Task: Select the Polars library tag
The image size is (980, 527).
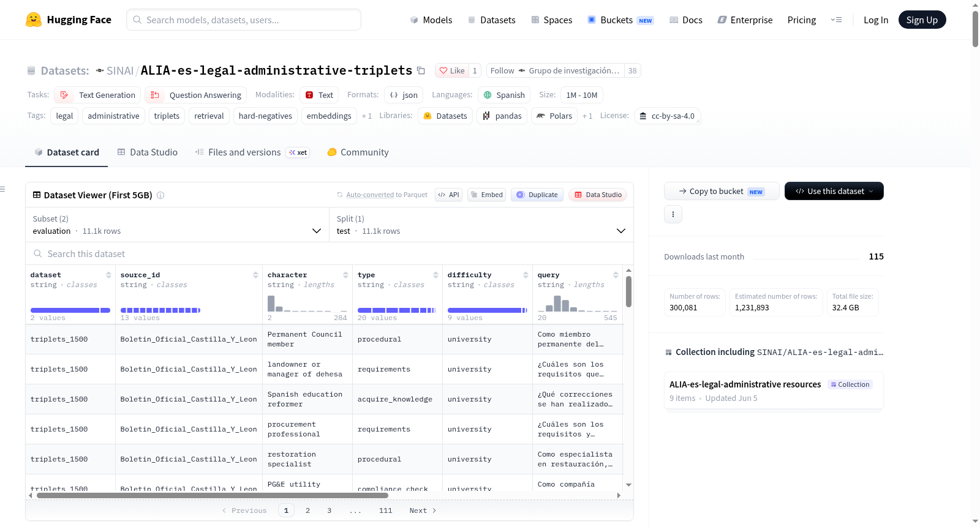Action: pos(554,116)
